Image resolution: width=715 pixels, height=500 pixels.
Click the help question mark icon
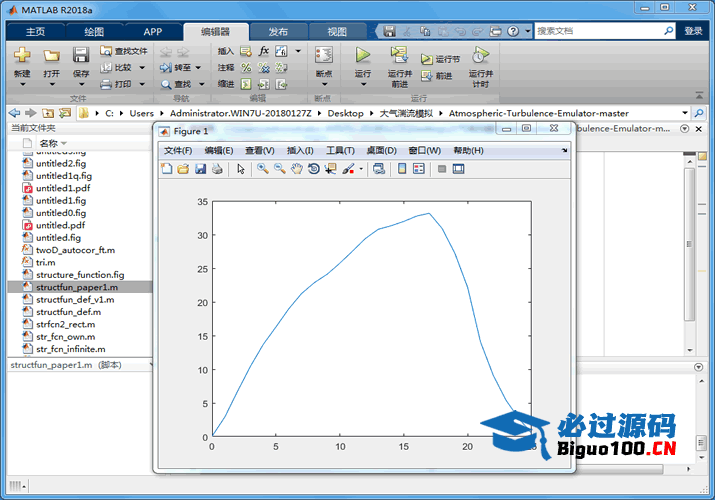[513, 31]
